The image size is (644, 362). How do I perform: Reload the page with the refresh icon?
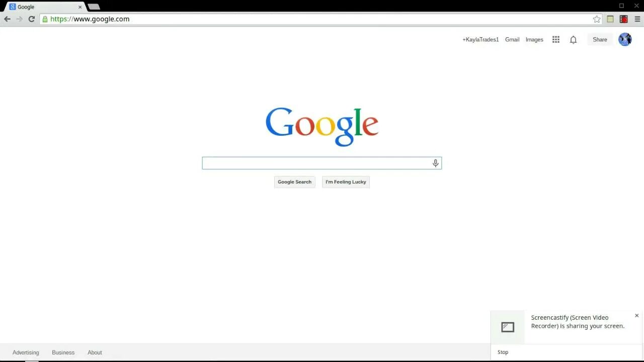pos(31,19)
